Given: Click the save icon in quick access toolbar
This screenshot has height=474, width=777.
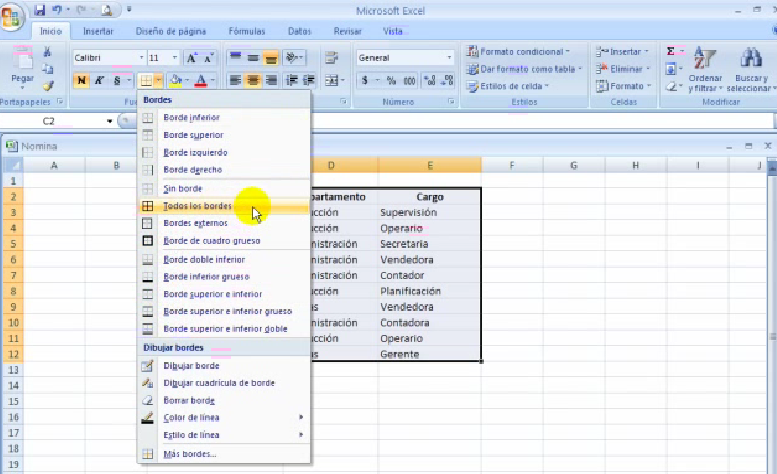Looking at the screenshot, I should (x=40, y=10).
